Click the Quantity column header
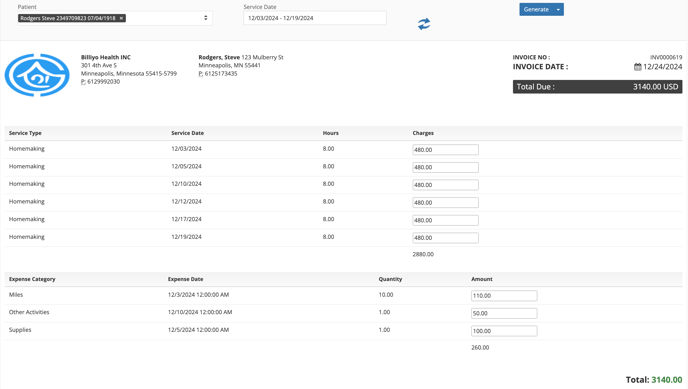 390,279
